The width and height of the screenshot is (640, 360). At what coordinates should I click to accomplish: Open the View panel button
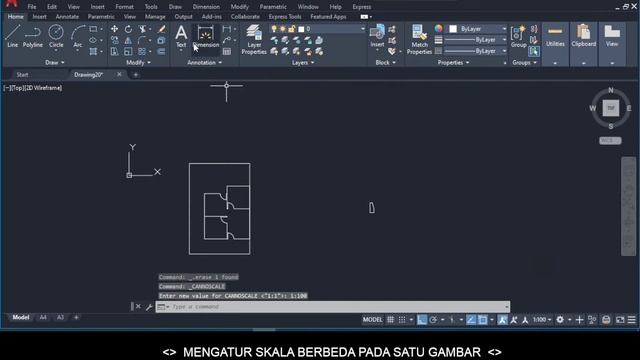(612, 44)
